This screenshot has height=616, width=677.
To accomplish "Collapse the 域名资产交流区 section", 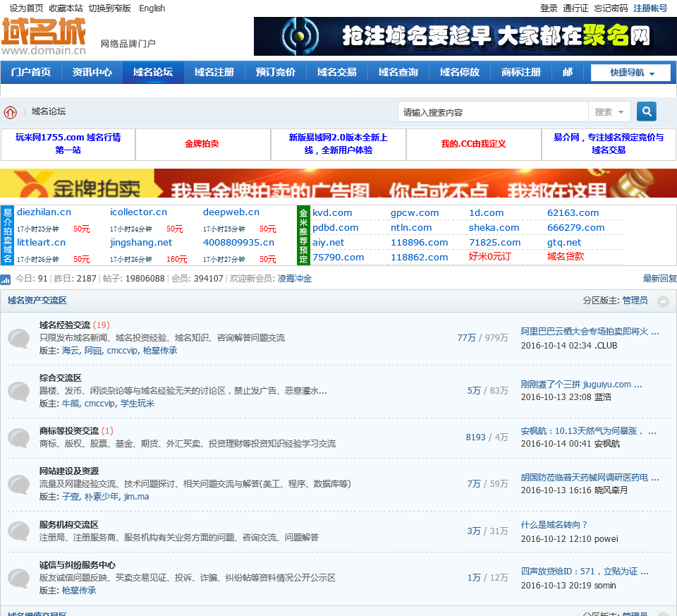I will tap(663, 301).
